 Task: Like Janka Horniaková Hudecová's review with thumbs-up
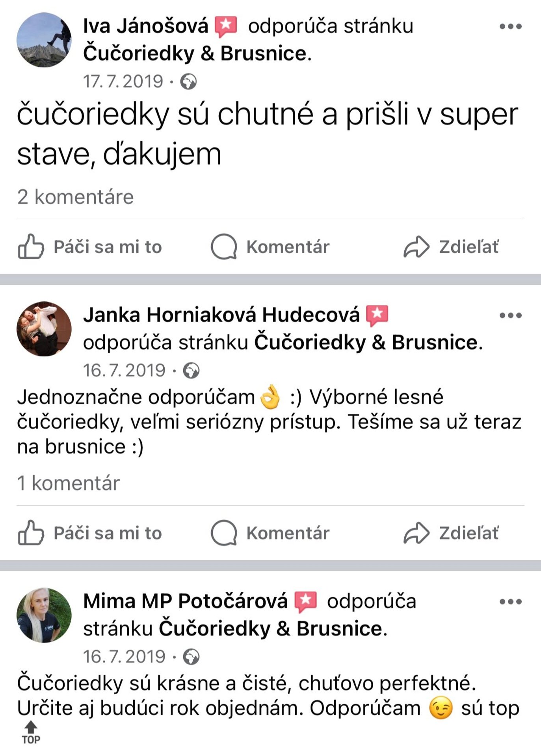coord(31,533)
